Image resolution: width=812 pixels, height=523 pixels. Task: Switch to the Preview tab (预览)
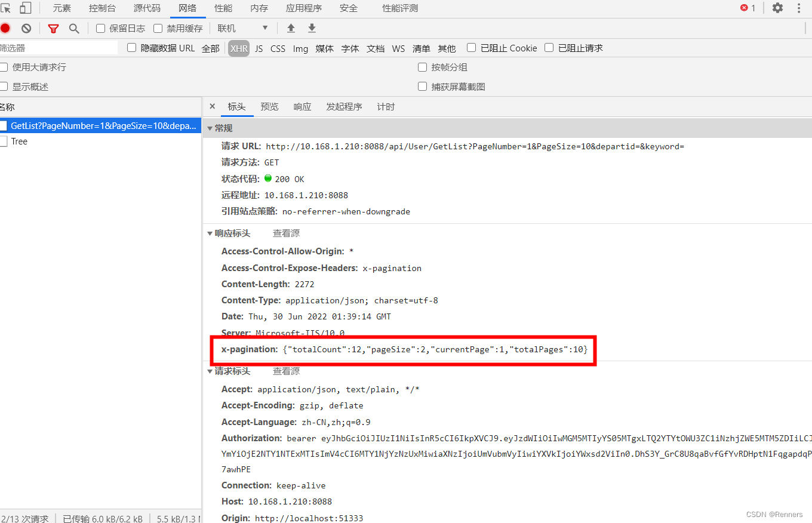(x=269, y=107)
